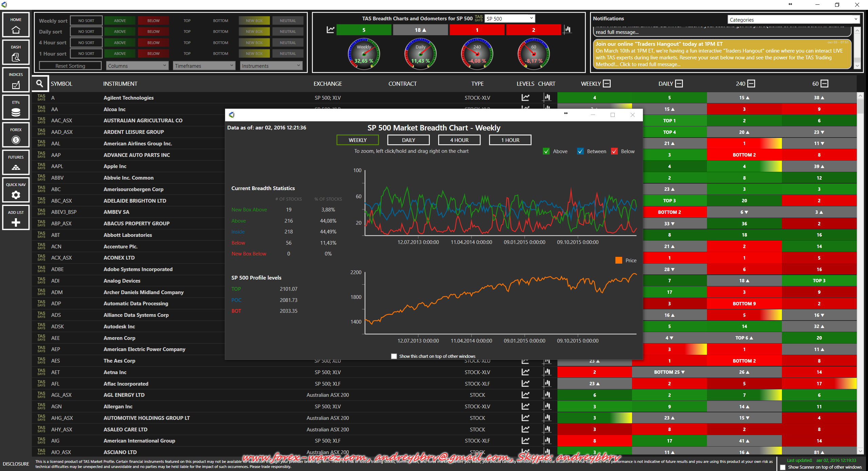The width and height of the screenshot is (868, 471).
Task: Expand the Timeframes dropdown
Action: pos(204,66)
